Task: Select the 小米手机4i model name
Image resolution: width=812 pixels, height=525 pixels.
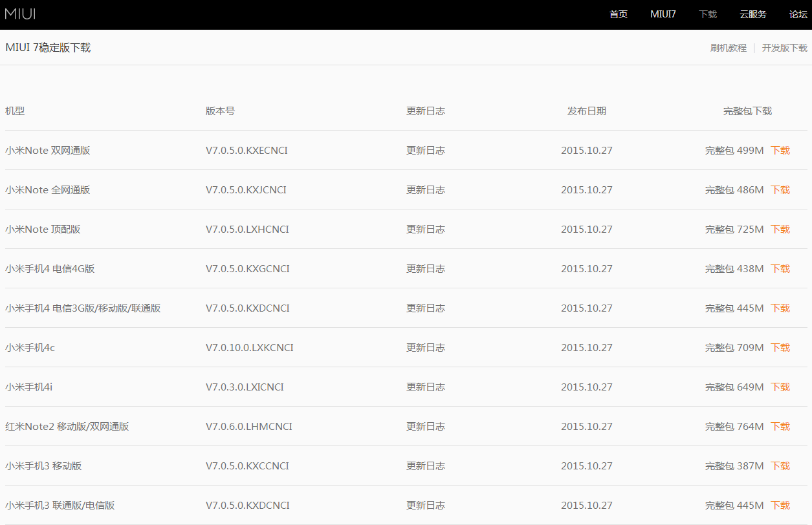Action: point(29,387)
